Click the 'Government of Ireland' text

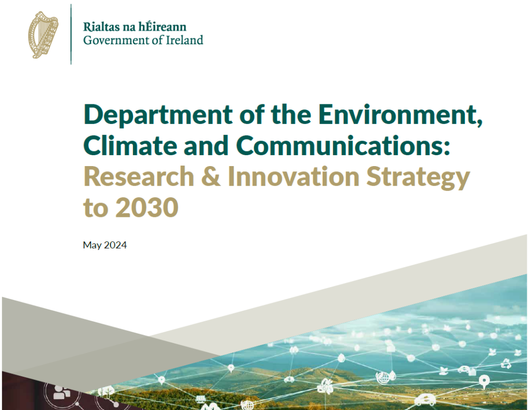click(143, 40)
